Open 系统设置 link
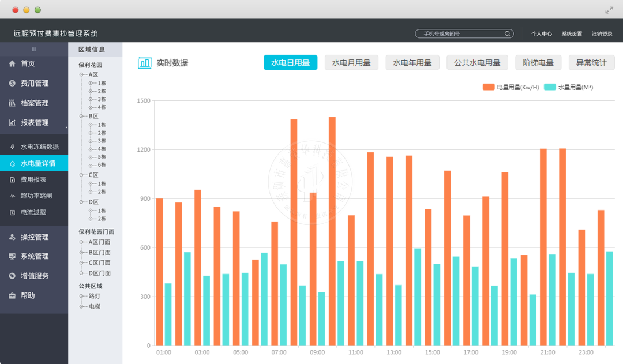This screenshot has height=364, width=623. [572, 34]
